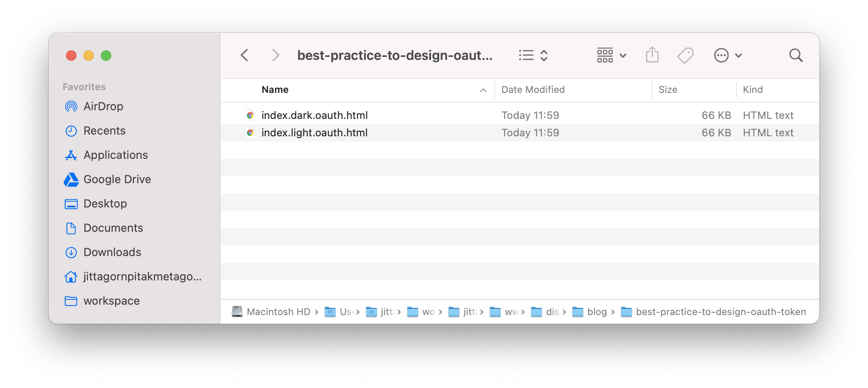The image size is (868, 388).
Task: Select the index.dark.oauth.html file
Action: (315, 115)
